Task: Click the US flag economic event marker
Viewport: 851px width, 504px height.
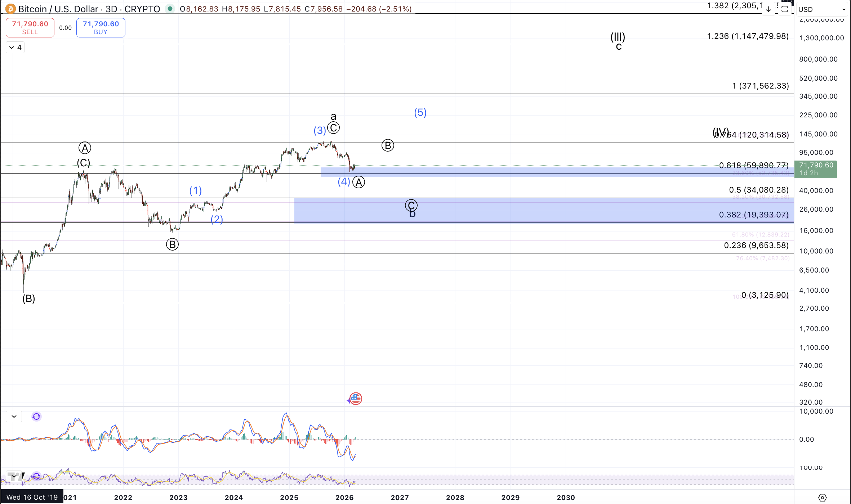Action: pyautogui.click(x=356, y=399)
